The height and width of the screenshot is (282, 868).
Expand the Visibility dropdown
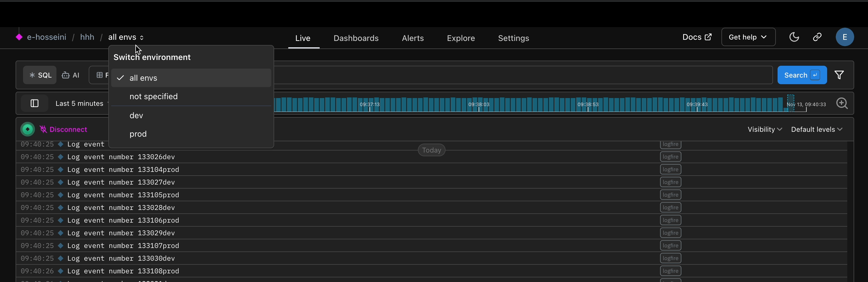pos(765,129)
